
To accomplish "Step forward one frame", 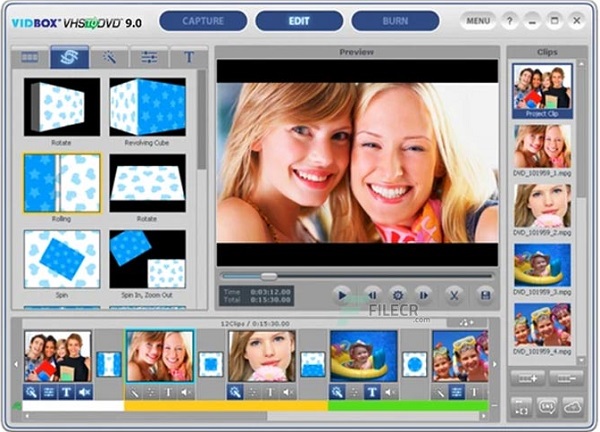I will coord(424,295).
